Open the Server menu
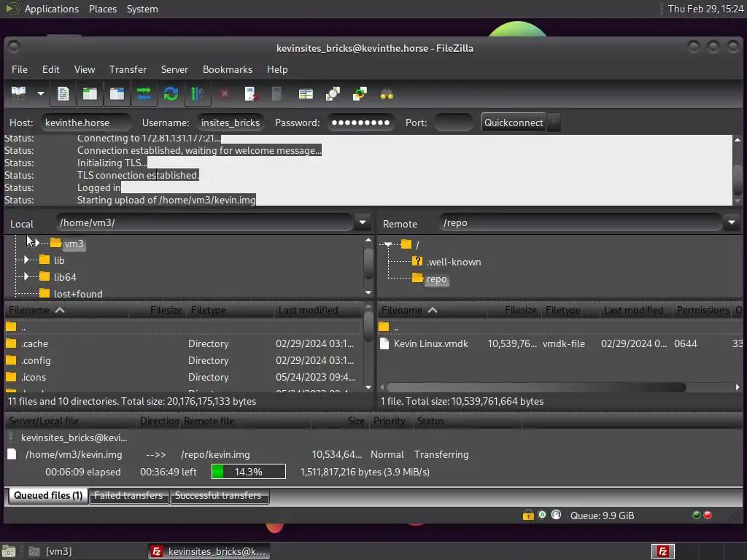Screen dimensions: 747x560 point(174,69)
